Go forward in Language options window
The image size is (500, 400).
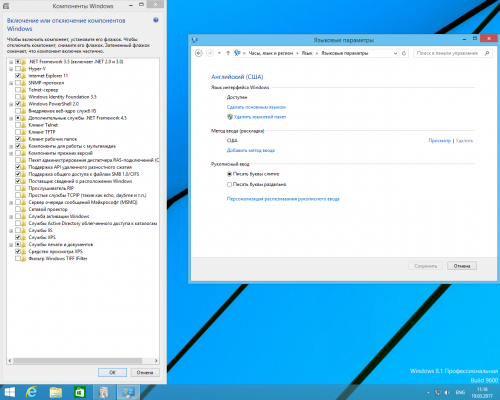coord(210,53)
